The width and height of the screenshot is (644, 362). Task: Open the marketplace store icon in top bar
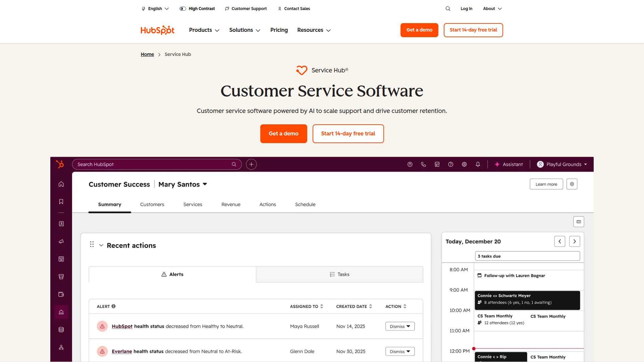(x=437, y=164)
